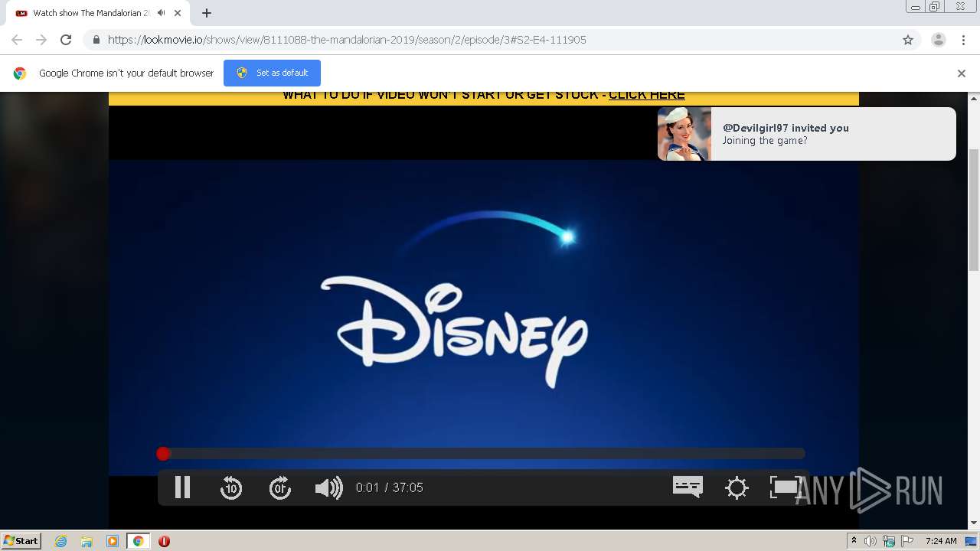Open the system volume tray icon

[x=871, y=541]
